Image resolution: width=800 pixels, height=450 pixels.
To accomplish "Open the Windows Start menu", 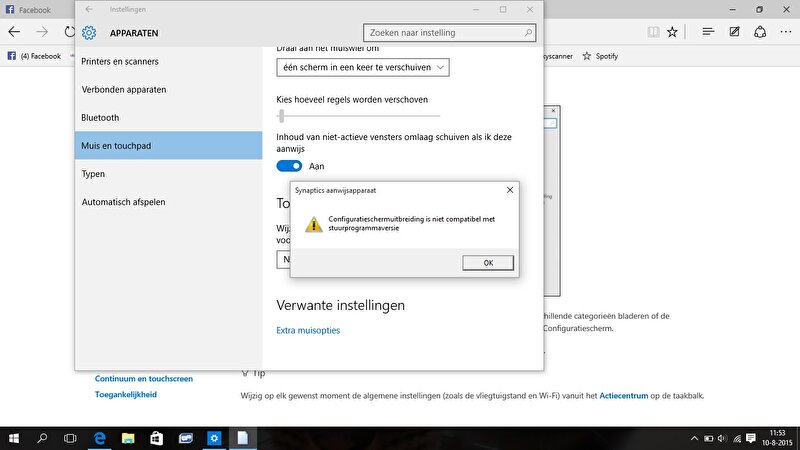I will [15, 438].
